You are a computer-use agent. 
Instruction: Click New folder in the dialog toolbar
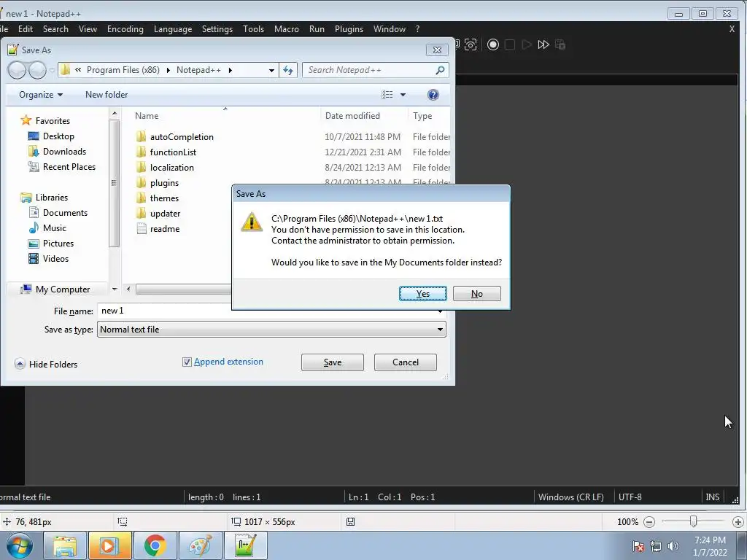(x=107, y=95)
